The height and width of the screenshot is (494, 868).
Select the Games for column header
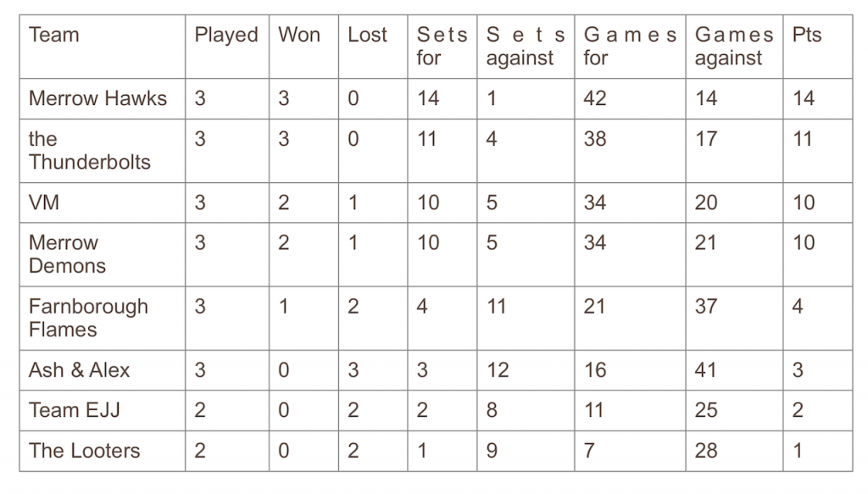coord(630,47)
